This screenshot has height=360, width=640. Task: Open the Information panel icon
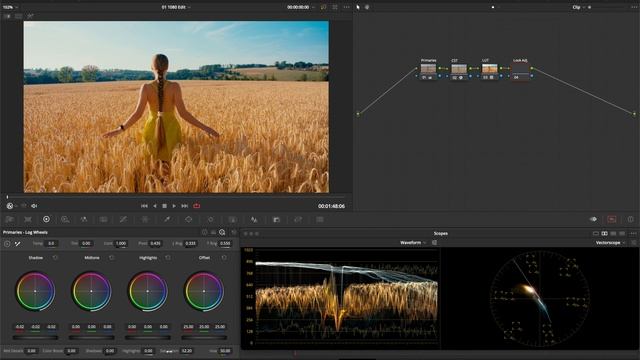(631, 220)
